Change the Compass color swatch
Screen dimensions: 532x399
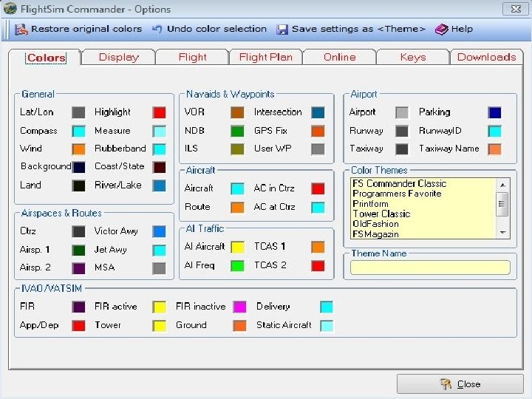coord(78,132)
